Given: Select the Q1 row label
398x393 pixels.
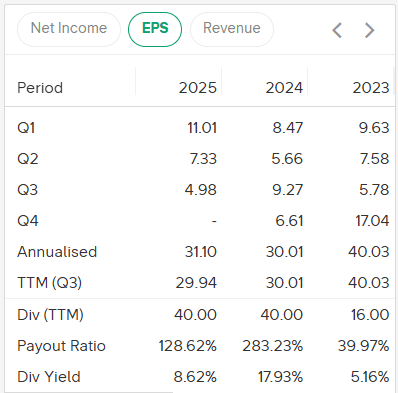Looking at the screenshot, I should 26,128.
